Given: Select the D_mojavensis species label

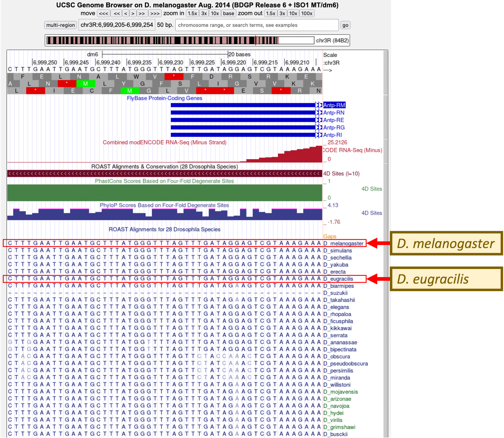Looking at the screenshot, I should 340,392.
